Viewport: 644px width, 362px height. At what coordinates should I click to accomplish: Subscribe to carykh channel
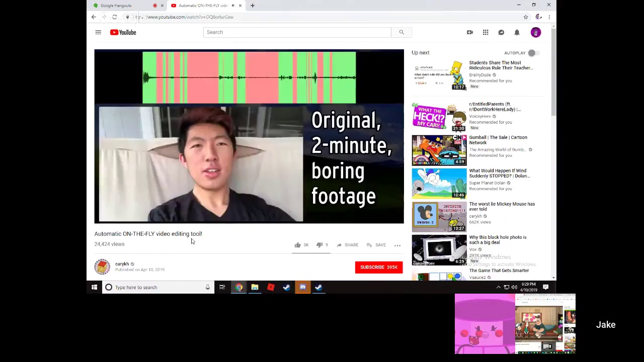coord(379,267)
